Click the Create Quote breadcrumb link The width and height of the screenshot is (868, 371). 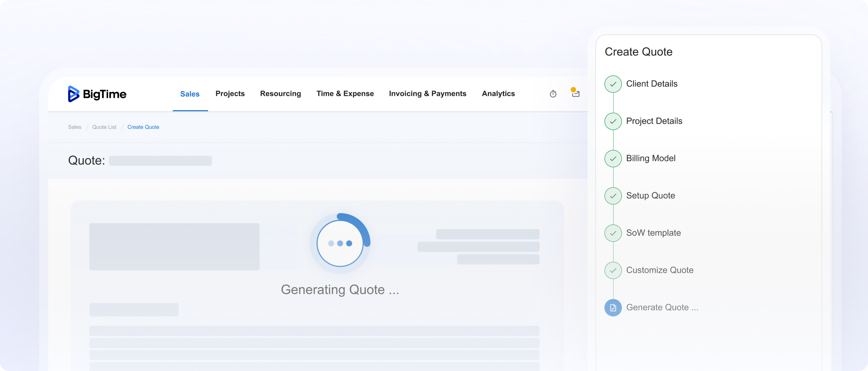coord(143,127)
